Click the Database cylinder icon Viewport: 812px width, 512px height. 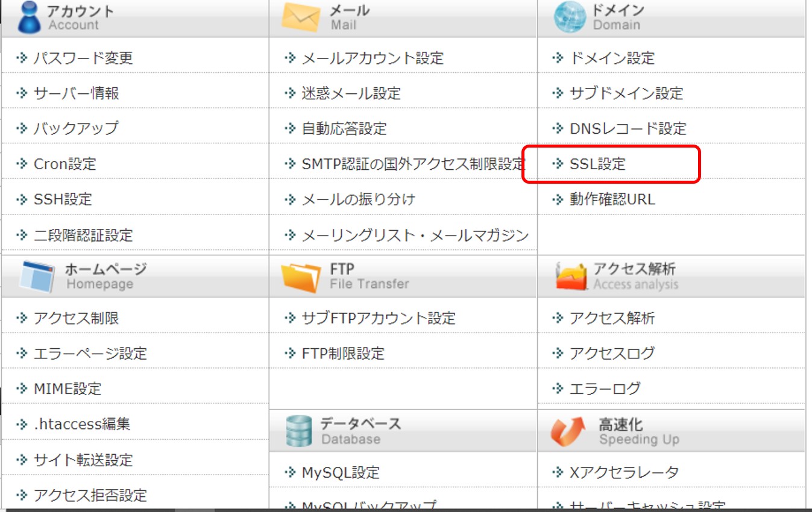[x=299, y=431]
